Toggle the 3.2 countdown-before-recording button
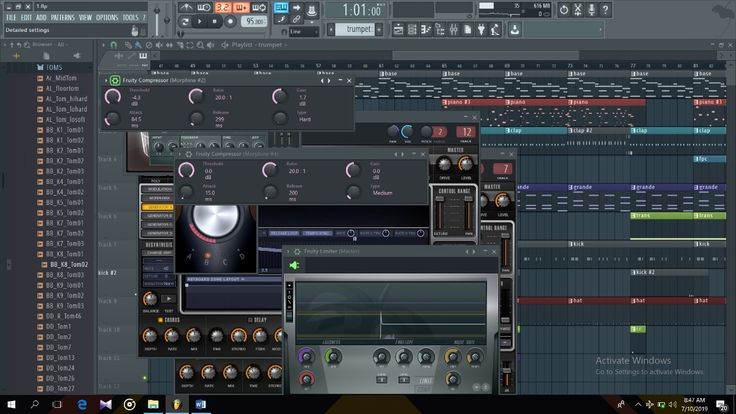The image size is (736, 414). click(223, 8)
